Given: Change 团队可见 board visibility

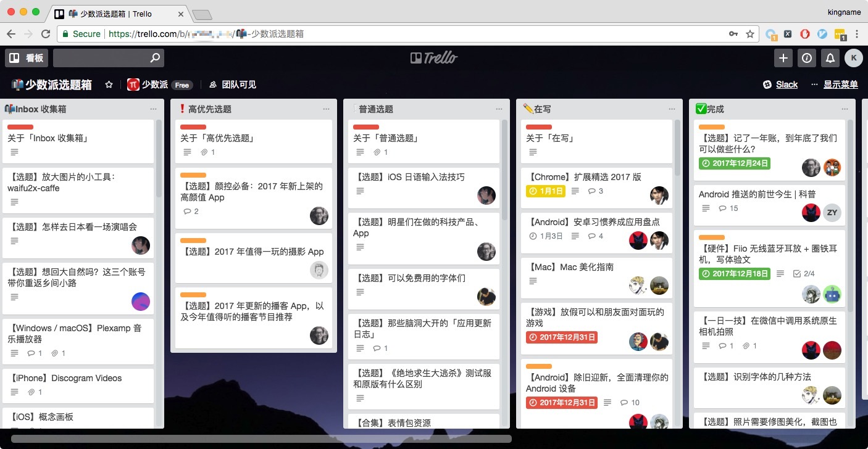Looking at the screenshot, I should (232, 84).
